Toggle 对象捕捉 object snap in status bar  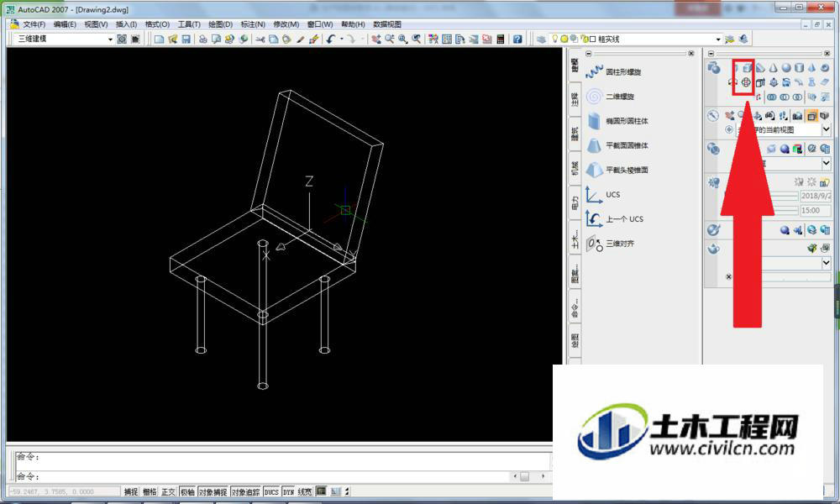[213, 491]
